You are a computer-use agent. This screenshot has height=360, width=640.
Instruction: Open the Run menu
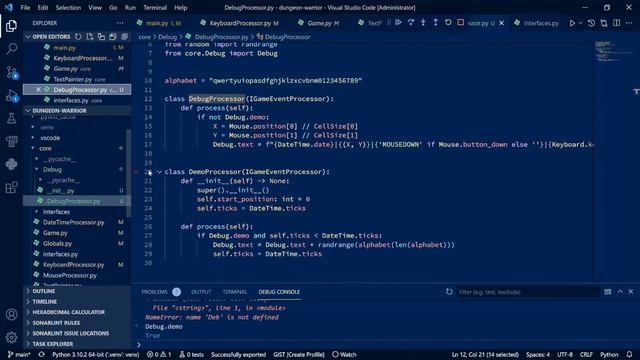coord(130,7)
